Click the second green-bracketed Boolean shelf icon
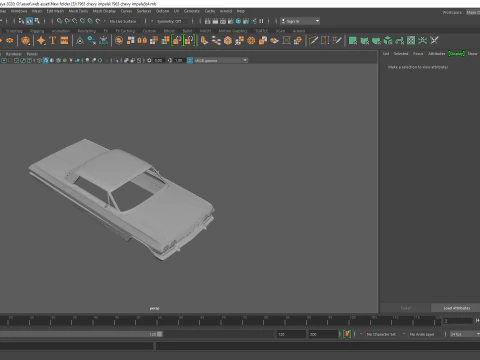This screenshot has width=480, height=360. [189, 41]
